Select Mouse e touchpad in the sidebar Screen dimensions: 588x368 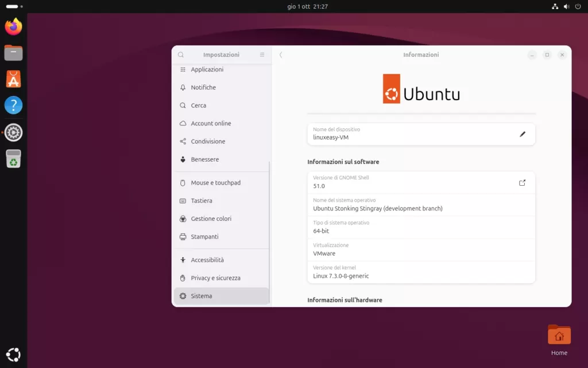coord(222,183)
